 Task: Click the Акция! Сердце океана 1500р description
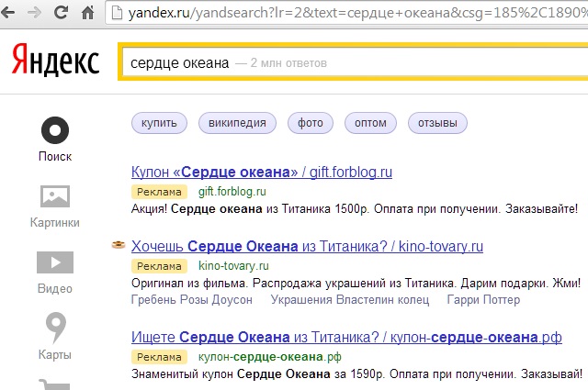(x=355, y=208)
